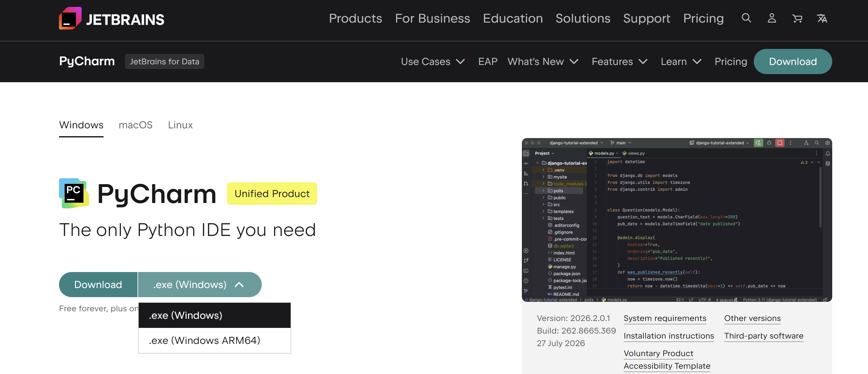The width and height of the screenshot is (868, 374).
Task: Click the JetBrains for Data badge
Action: pos(164,61)
